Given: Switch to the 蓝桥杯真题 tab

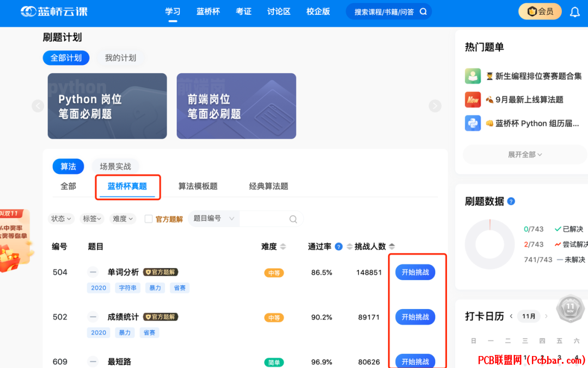Looking at the screenshot, I should click(x=127, y=186).
